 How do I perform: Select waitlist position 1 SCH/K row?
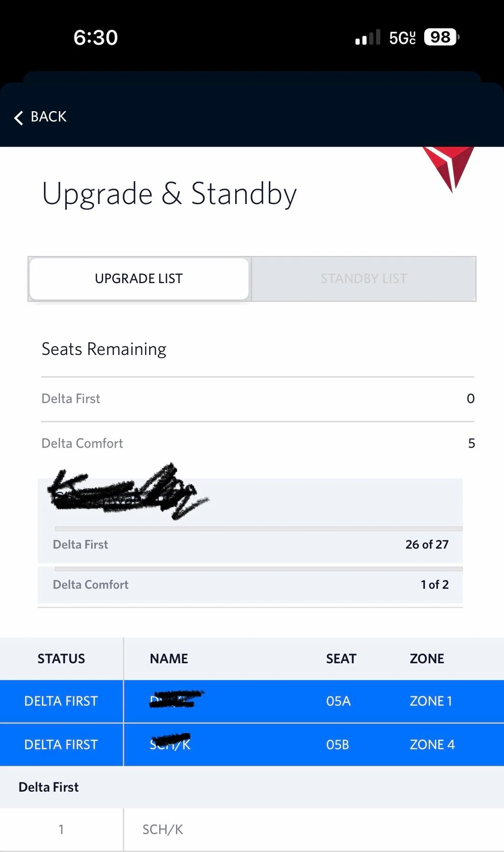[x=252, y=830]
